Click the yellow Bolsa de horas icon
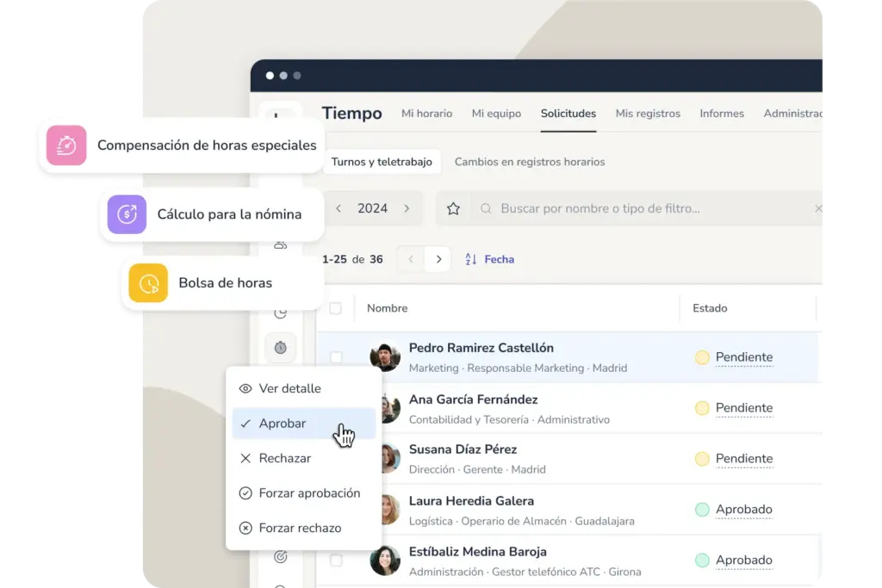The width and height of the screenshot is (882, 588). click(x=148, y=282)
